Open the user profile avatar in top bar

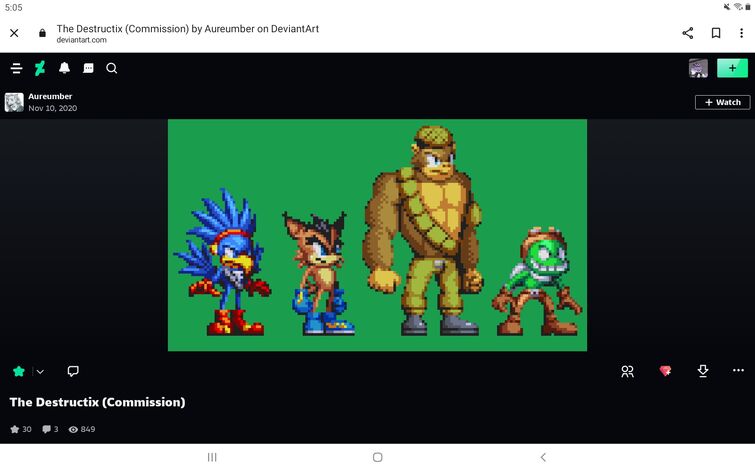click(698, 68)
